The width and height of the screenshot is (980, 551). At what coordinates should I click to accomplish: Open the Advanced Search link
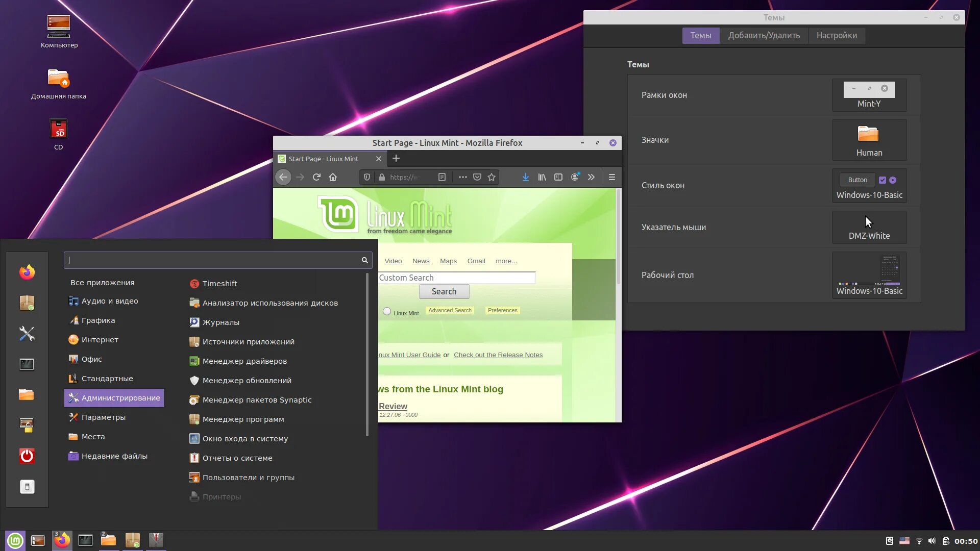pos(450,310)
